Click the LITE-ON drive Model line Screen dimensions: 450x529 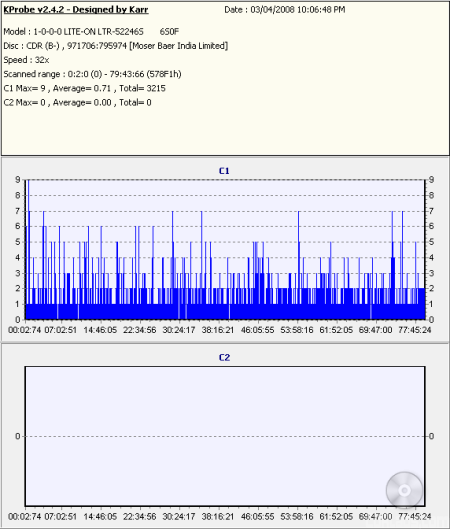coord(91,32)
